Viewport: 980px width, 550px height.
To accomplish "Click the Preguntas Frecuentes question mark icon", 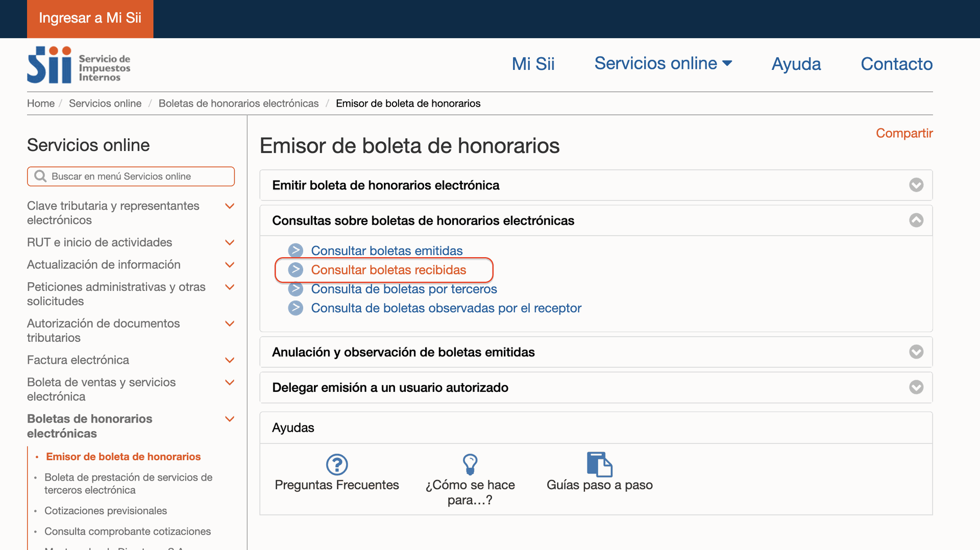I will [x=337, y=464].
